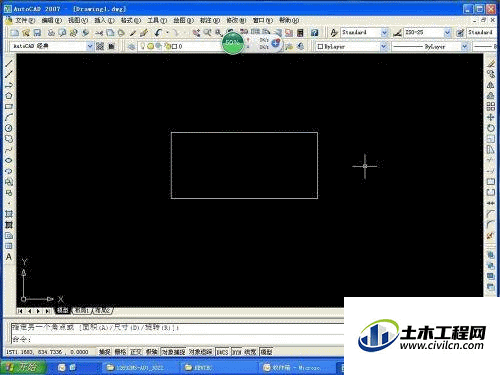Open the ByLayer linetype dropdown

(464, 46)
